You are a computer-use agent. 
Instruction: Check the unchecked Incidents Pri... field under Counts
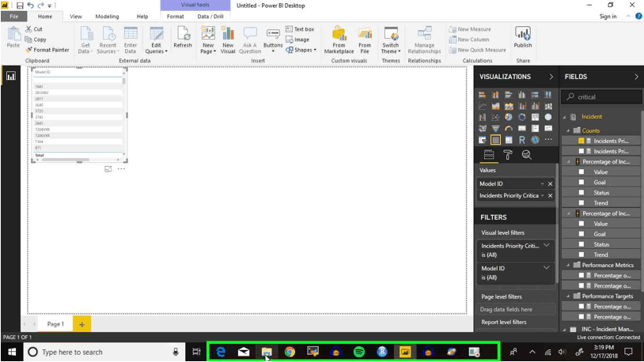click(581, 151)
